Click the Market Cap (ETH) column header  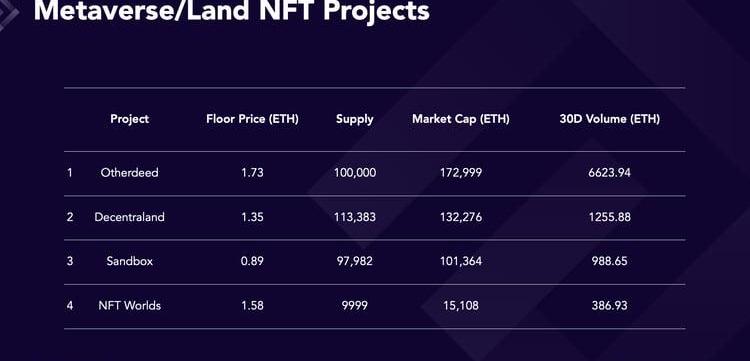pyautogui.click(x=461, y=119)
